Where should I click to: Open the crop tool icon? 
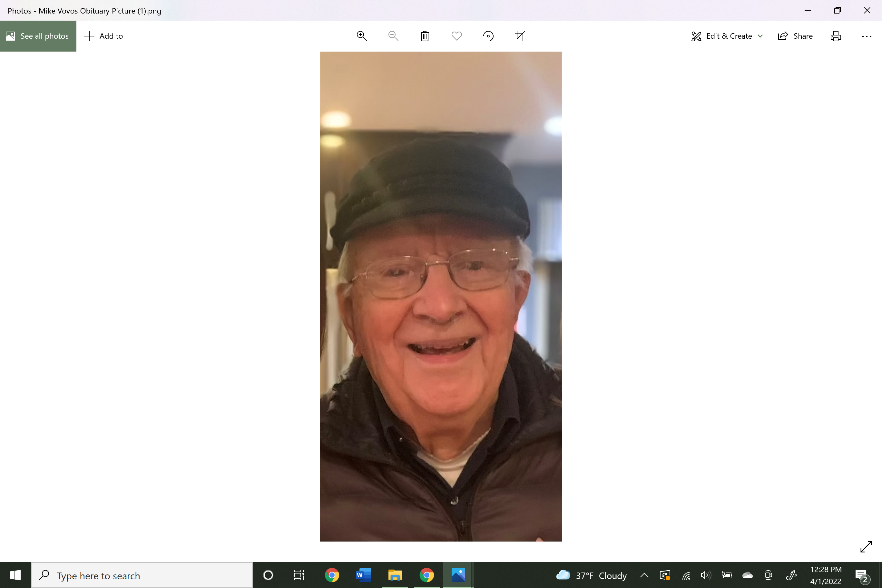click(520, 36)
